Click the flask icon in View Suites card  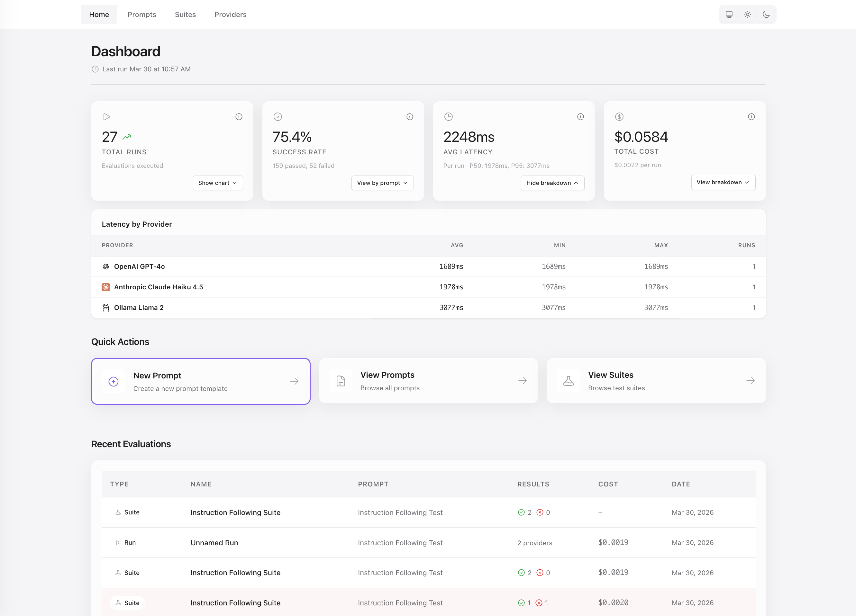pos(569,381)
